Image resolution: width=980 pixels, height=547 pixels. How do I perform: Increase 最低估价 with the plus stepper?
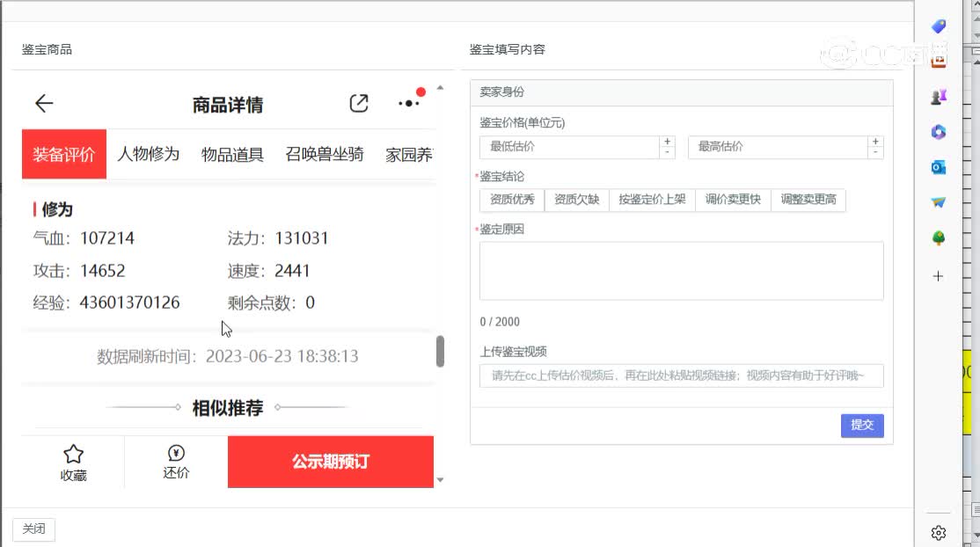pyautogui.click(x=667, y=142)
